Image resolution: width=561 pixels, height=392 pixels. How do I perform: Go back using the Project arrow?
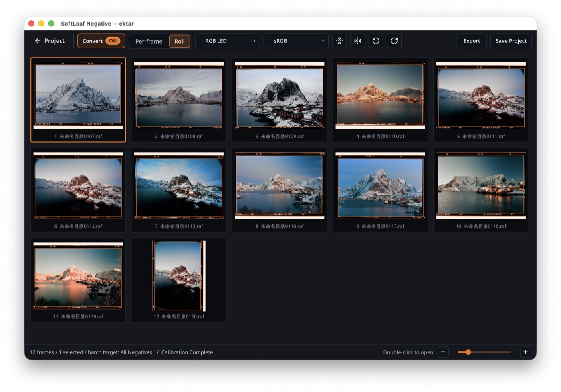[50, 41]
